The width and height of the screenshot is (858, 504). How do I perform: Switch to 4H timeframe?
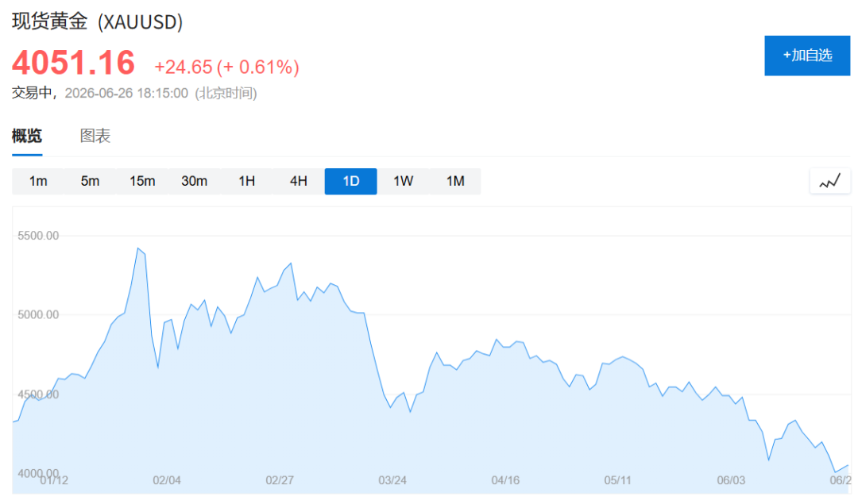click(x=299, y=181)
